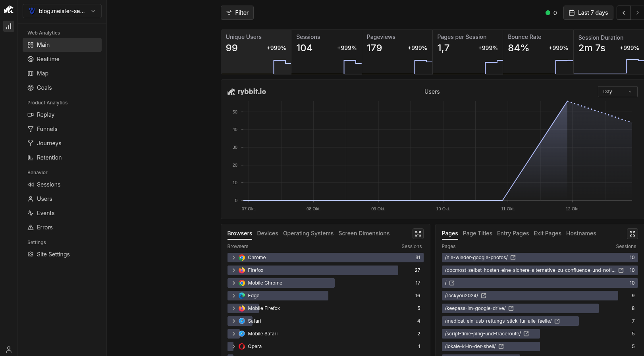Open the Day interval dropdown

click(x=617, y=92)
